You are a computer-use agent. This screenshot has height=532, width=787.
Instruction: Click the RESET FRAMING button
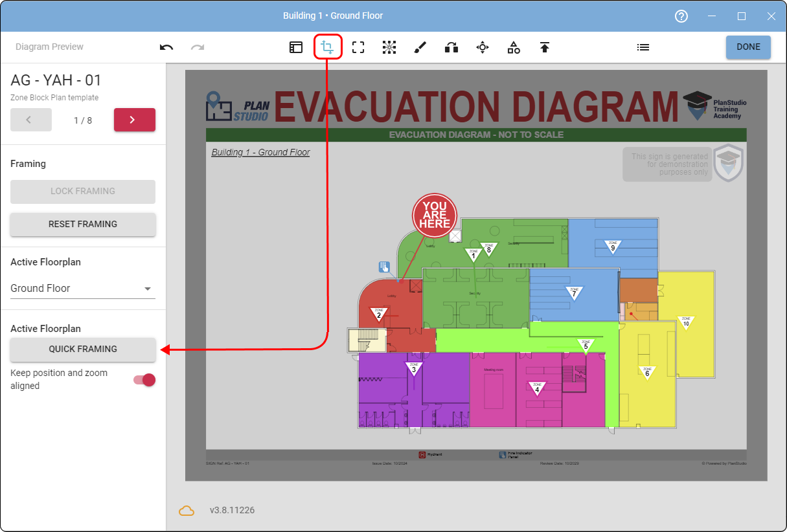[83, 225]
